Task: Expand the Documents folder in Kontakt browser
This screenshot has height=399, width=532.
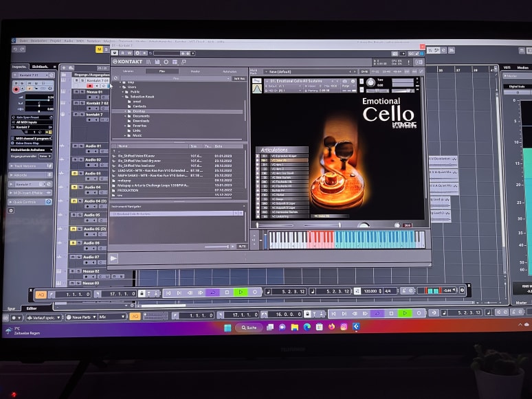Action: (x=126, y=116)
